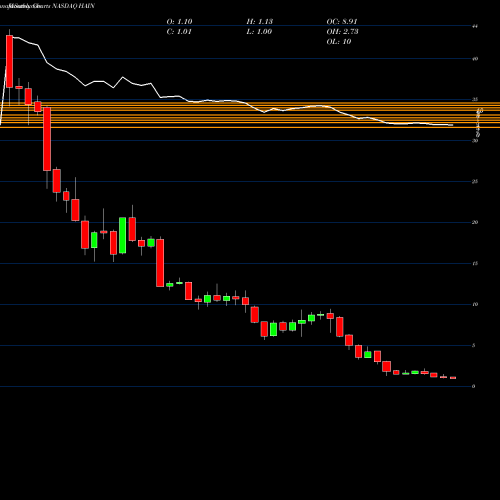Click the OL: 10 readout
The height and width of the screenshot is (500, 500).
click(339, 42)
